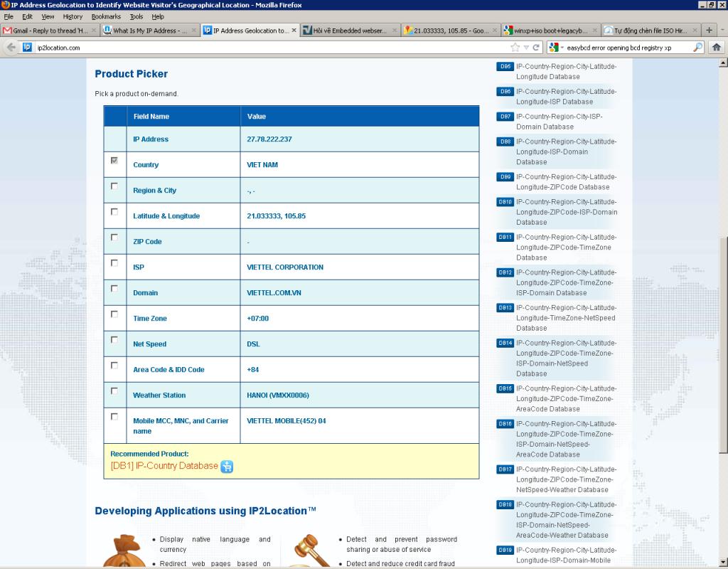This screenshot has height=569, width=728.
Task: Check the Latitude & Longitude checkbox
Action: pos(114,211)
